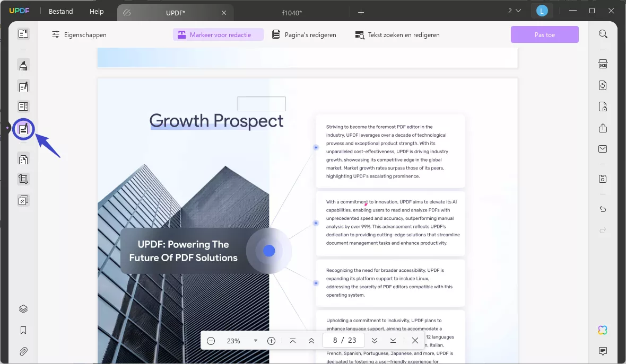Click the UPDF logo

point(19,11)
